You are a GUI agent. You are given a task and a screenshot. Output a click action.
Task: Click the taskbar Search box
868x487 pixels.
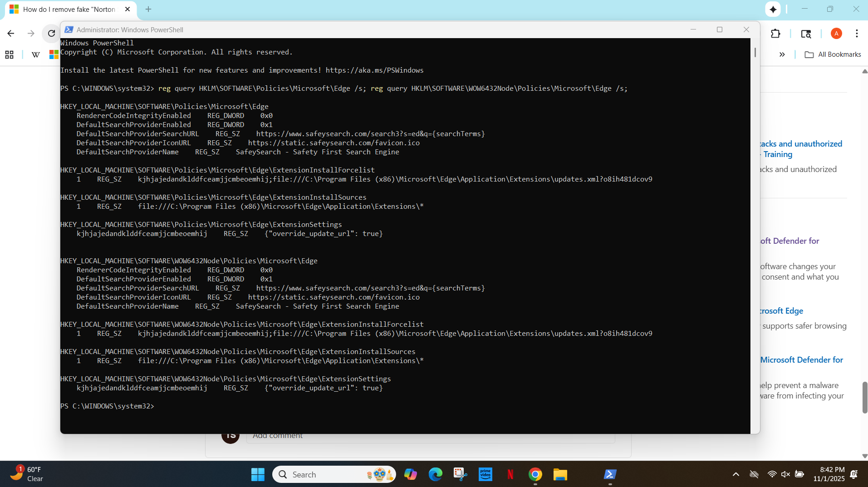(334, 474)
